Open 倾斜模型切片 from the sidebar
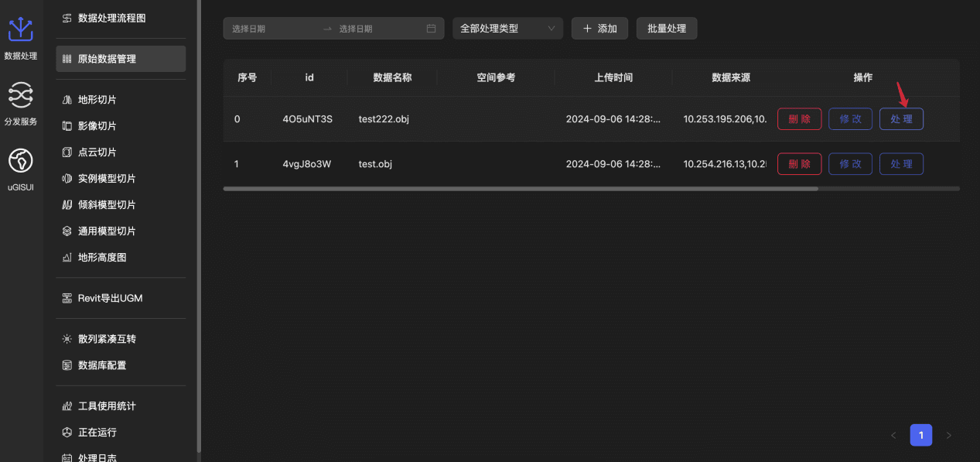 click(x=107, y=205)
